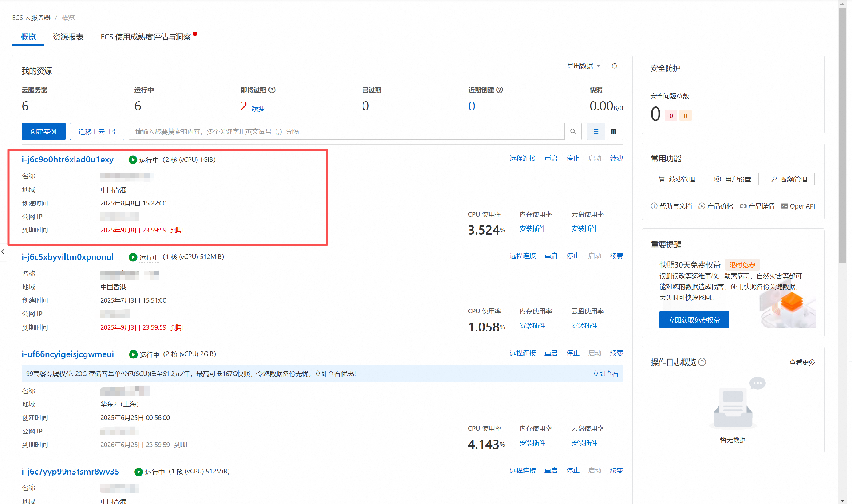Switch to grid card view

pos(614,132)
